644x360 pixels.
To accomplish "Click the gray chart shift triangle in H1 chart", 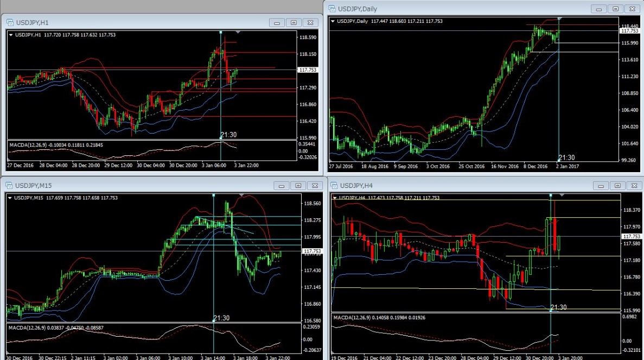I will pos(238,33).
